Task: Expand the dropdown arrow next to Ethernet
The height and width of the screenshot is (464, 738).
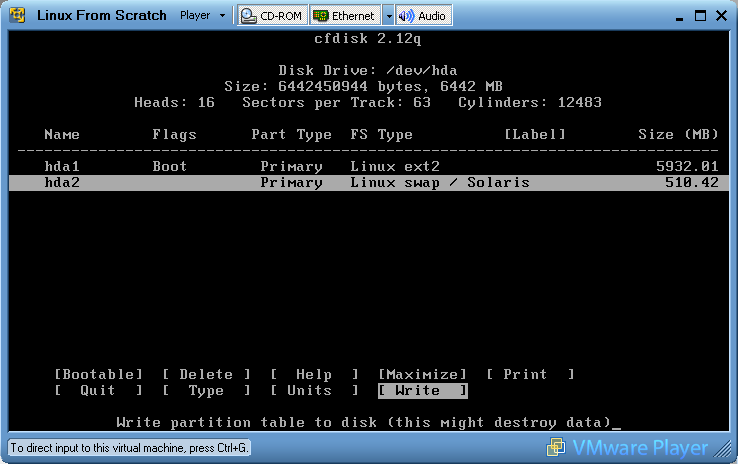Action: click(x=389, y=16)
